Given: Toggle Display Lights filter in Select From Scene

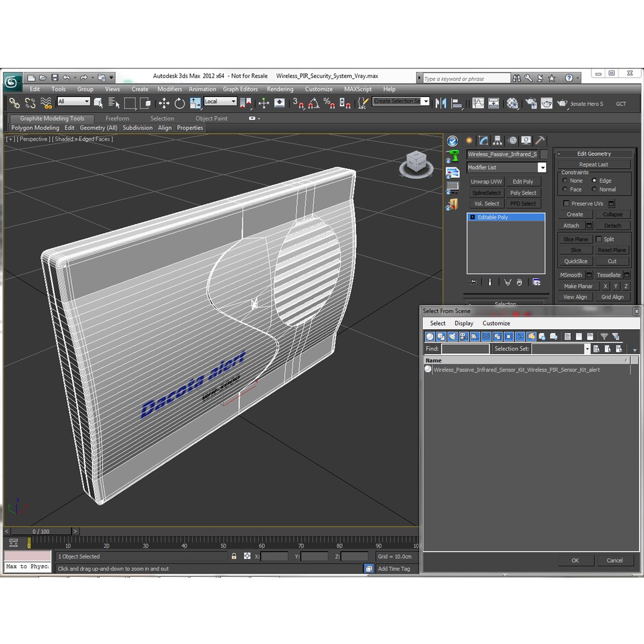Looking at the screenshot, I should tap(452, 336).
